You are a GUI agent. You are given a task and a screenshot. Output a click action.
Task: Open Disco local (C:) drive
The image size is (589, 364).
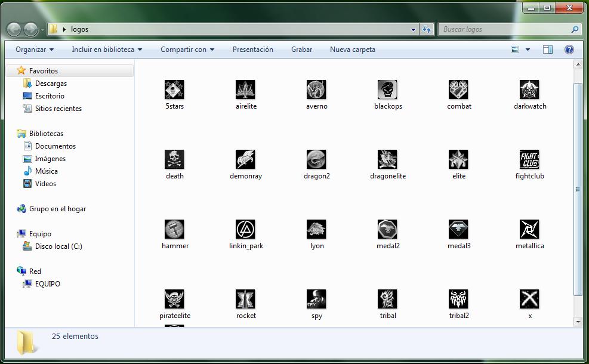[x=58, y=246]
